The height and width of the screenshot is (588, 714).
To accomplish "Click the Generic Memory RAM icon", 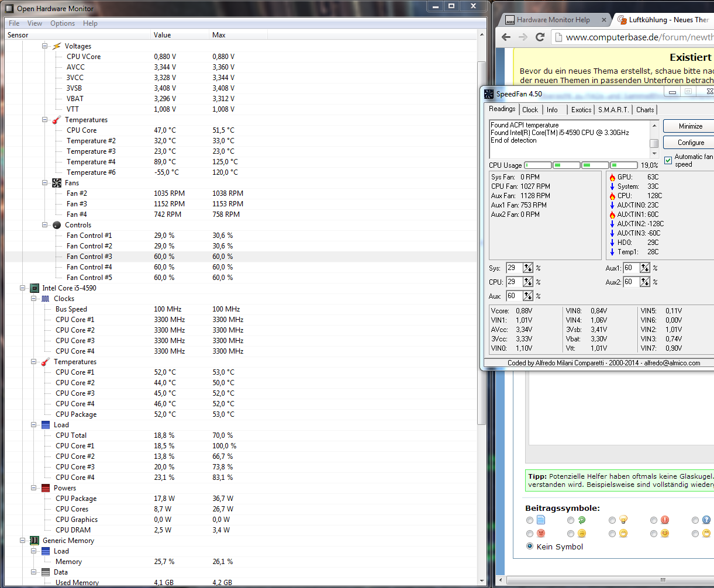I will coord(35,541).
